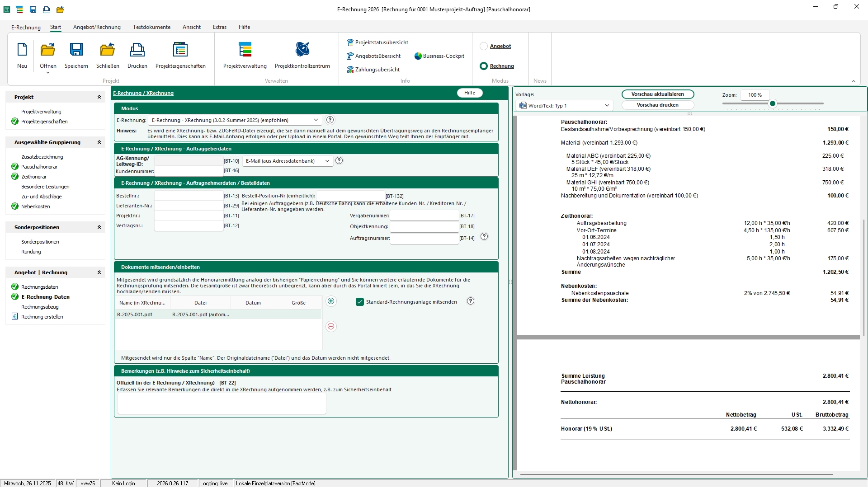This screenshot has height=488, width=868.
Task: Open the E-Mail aus Adressdatenbank dropdown
Action: [327, 161]
